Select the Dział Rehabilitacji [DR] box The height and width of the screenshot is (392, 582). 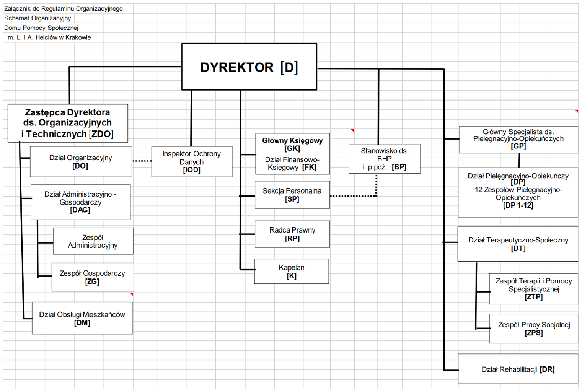518,369
